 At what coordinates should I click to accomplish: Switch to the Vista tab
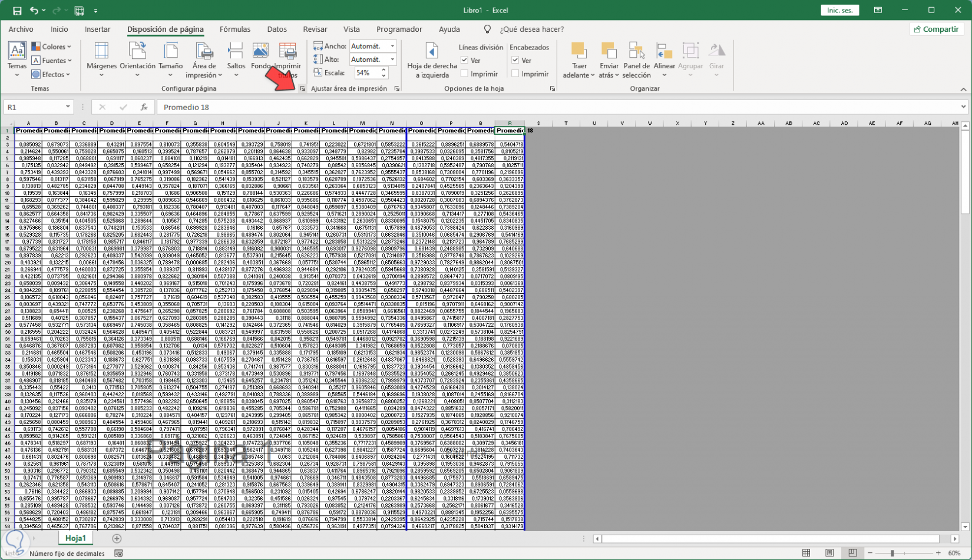(x=352, y=29)
